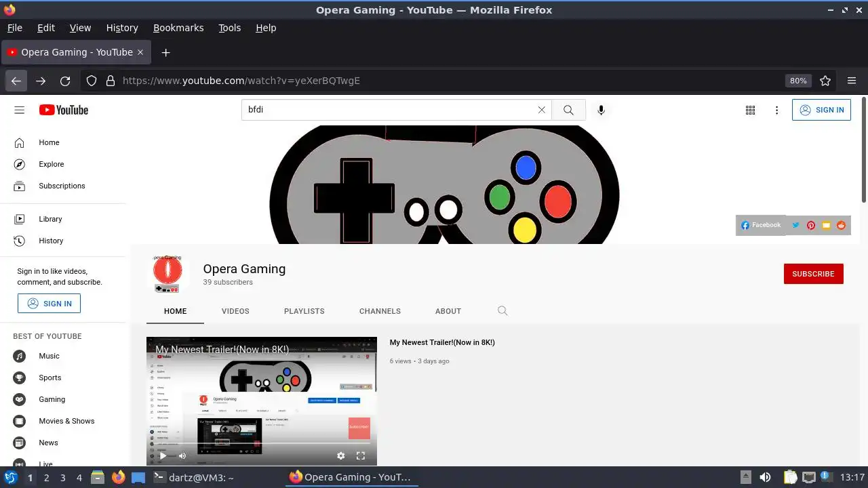868x488 pixels.
Task: Click the 80% zoom level indicator
Action: 798,81
